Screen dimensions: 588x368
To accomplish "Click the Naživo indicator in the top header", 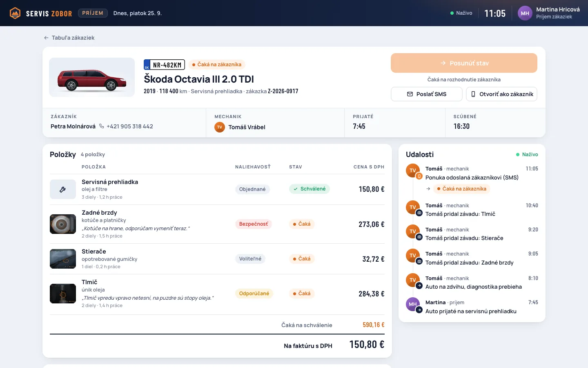I will (461, 13).
